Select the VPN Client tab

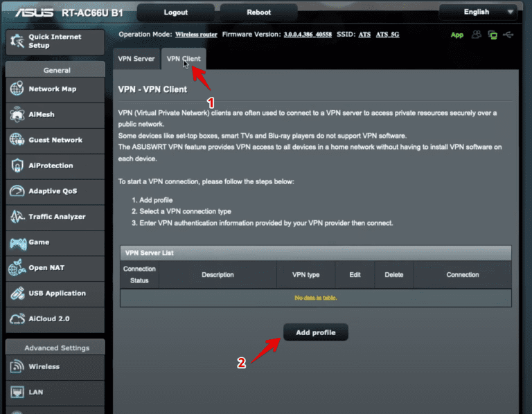(184, 60)
